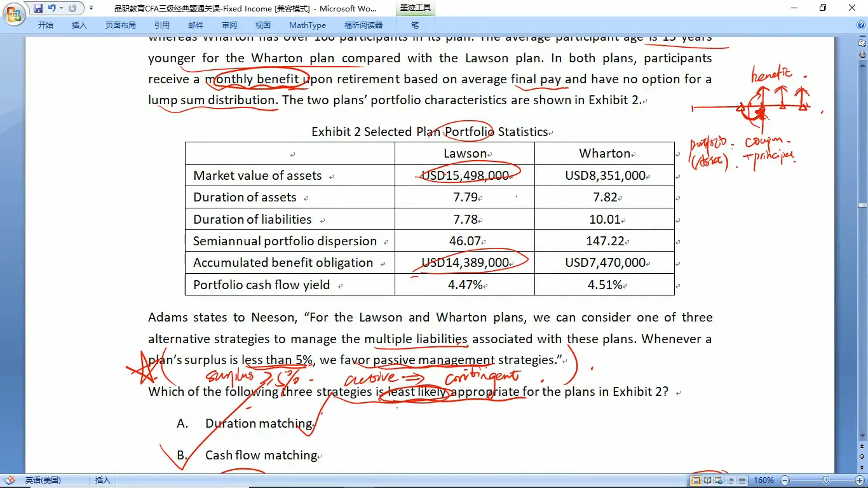Click the 46.07 dispersion cell
Image resolution: width=868 pixels, height=488 pixels.
point(465,241)
